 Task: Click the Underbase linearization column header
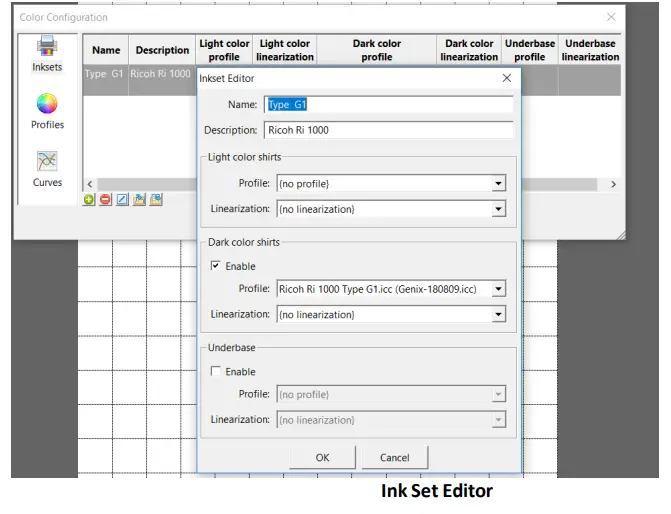[x=590, y=50]
